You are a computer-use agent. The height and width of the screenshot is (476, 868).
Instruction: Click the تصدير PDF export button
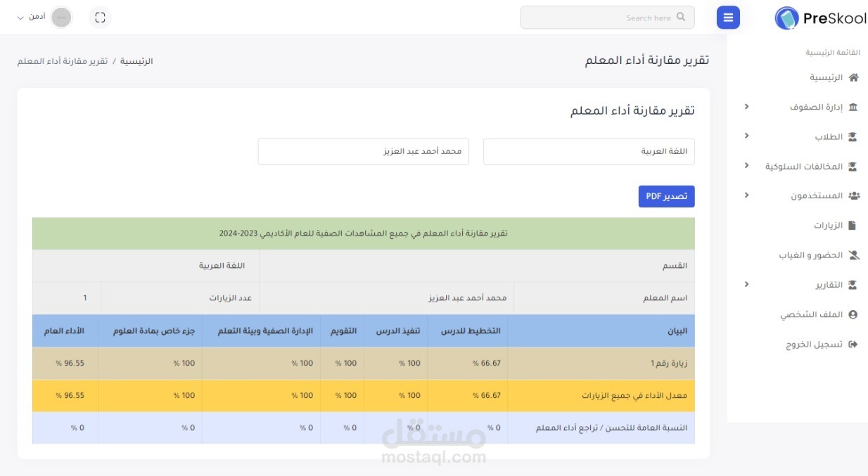pos(666,196)
